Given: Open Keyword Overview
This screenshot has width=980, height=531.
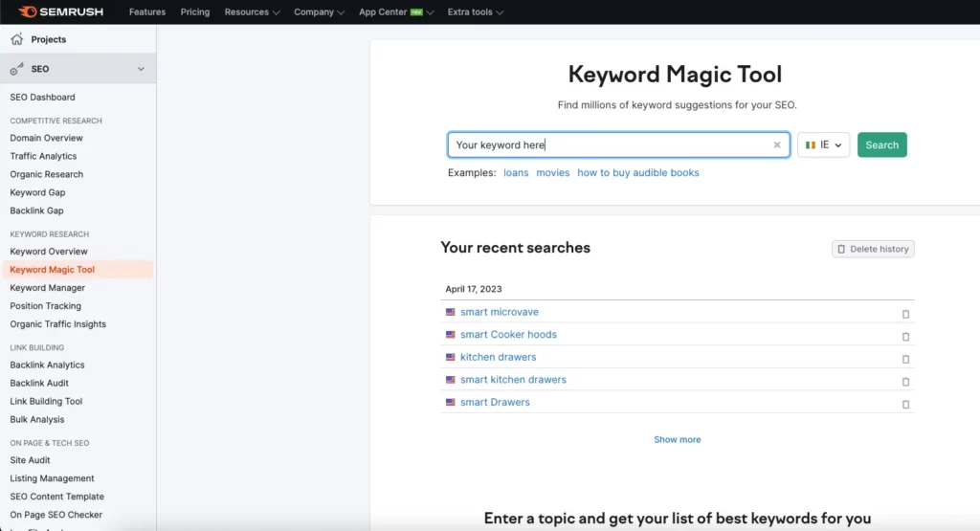Looking at the screenshot, I should coord(49,251).
